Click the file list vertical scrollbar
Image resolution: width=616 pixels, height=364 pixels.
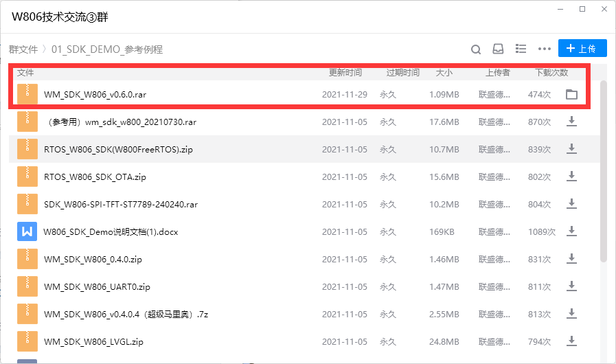(604, 172)
